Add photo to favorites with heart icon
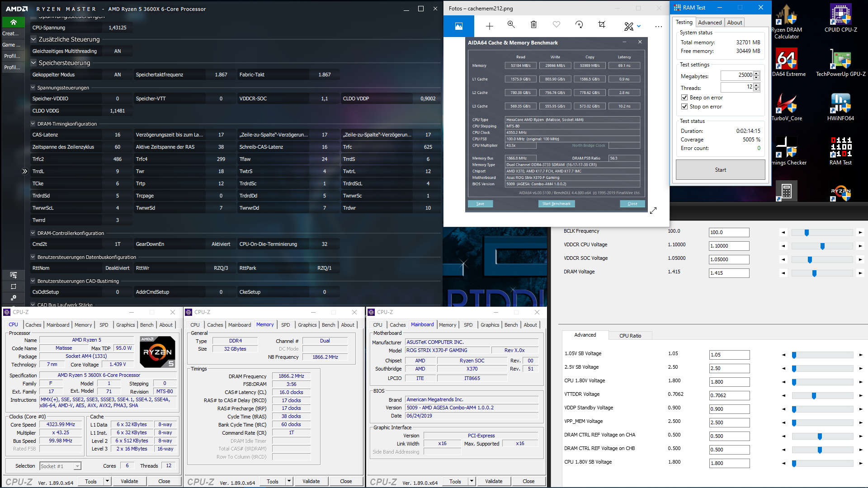The image size is (868, 488). pos(557,25)
